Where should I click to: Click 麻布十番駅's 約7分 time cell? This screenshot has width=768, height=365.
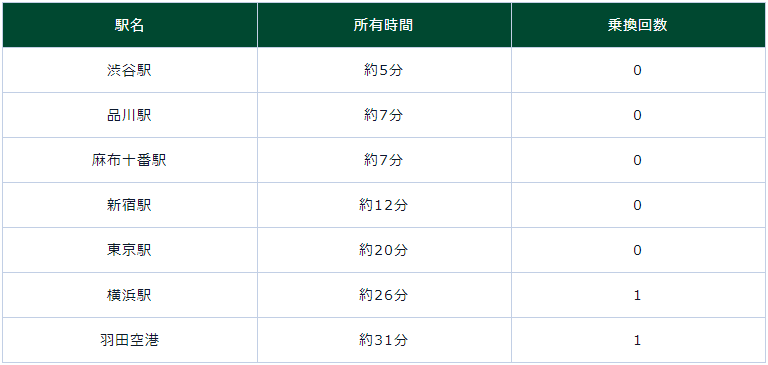click(x=384, y=160)
